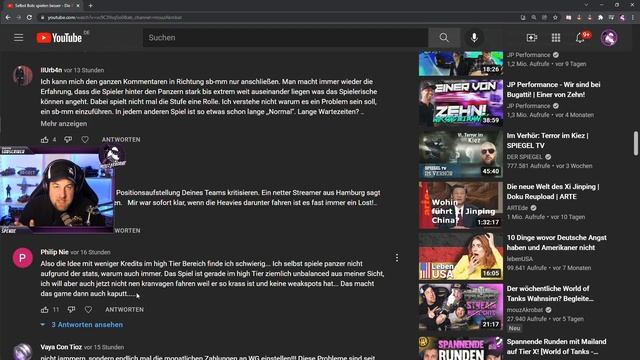Click 'vor 13 Stunden' comment timestamp
Viewport: 640px width, 360px height.
[x=84, y=70]
